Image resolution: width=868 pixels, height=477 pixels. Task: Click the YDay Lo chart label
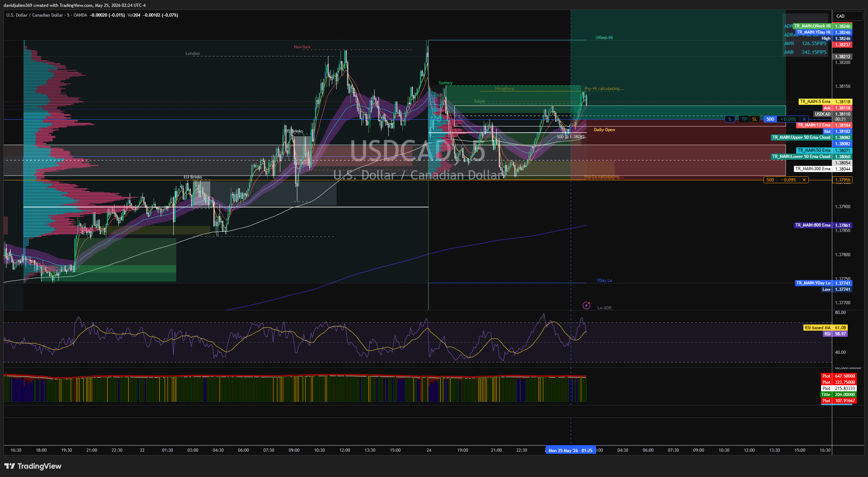tap(604, 281)
